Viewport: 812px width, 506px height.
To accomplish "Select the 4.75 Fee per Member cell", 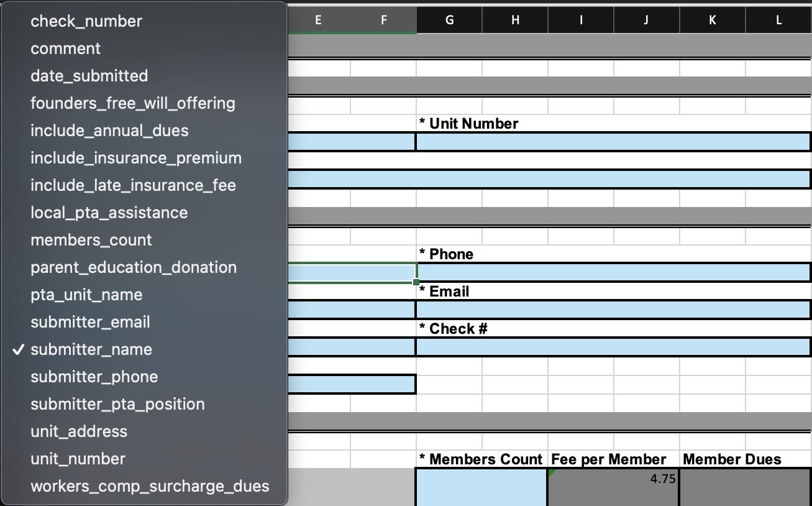I will 613,487.
